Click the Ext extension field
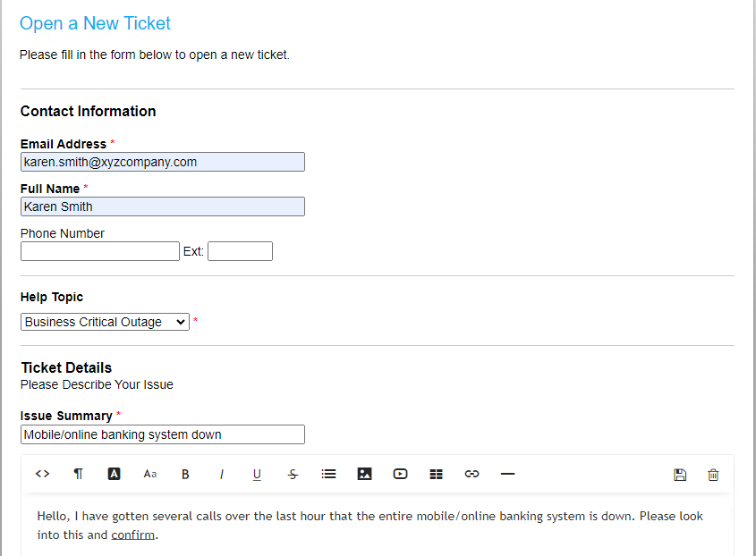Image resolution: width=756 pixels, height=556 pixels. tap(240, 251)
